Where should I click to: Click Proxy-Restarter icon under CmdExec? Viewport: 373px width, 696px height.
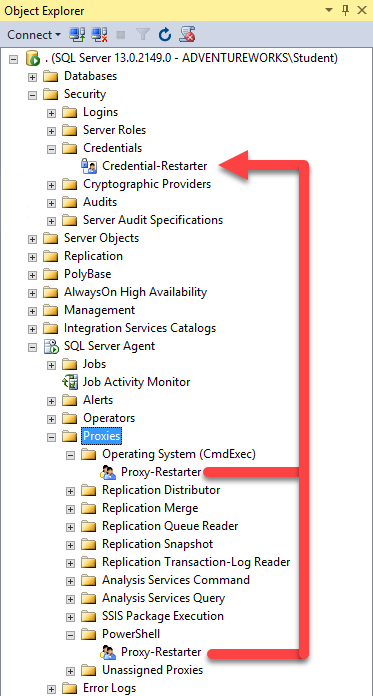(108, 472)
